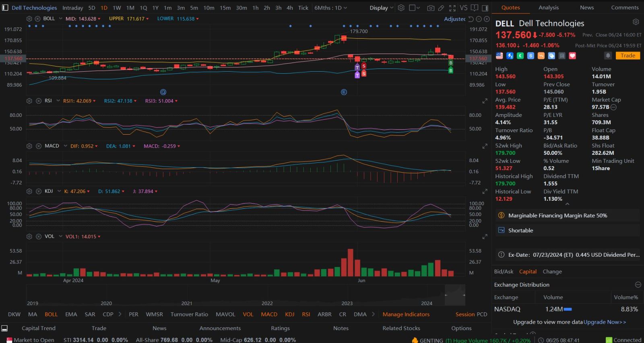Open the Capital Trend bottom section

[x=39, y=328]
